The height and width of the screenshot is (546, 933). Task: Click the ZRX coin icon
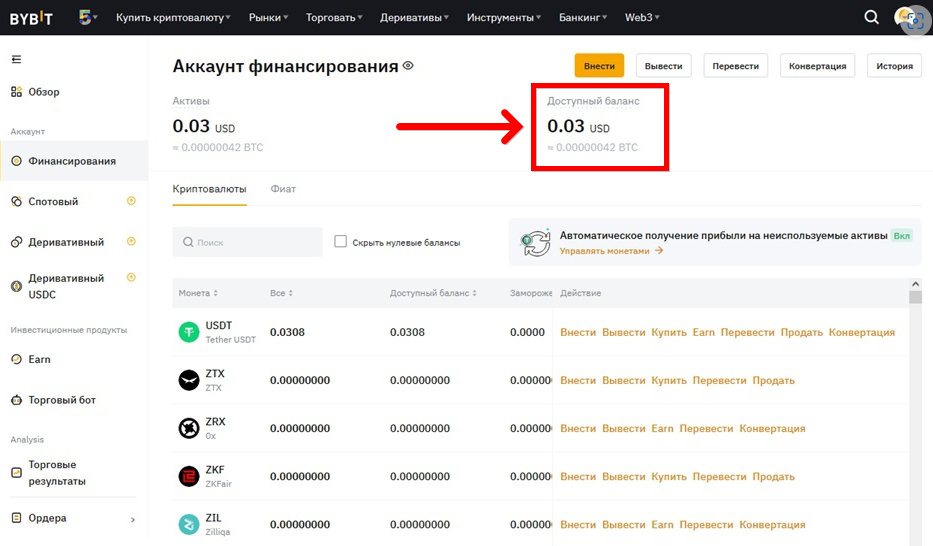pyautogui.click(x=189, y=428)
